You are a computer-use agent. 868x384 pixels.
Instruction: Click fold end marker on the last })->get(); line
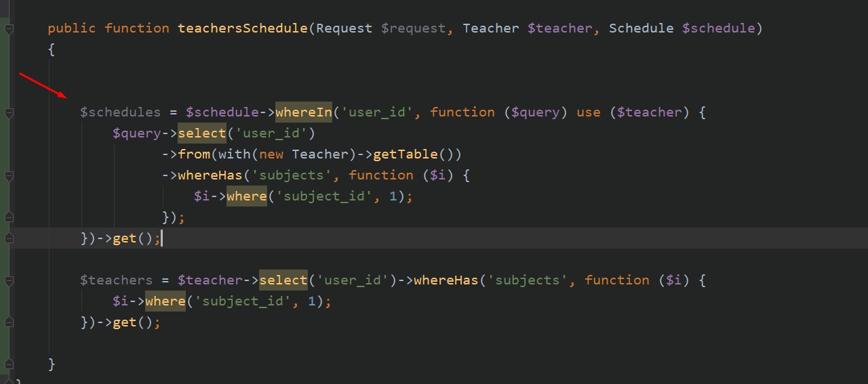[9, 322]
